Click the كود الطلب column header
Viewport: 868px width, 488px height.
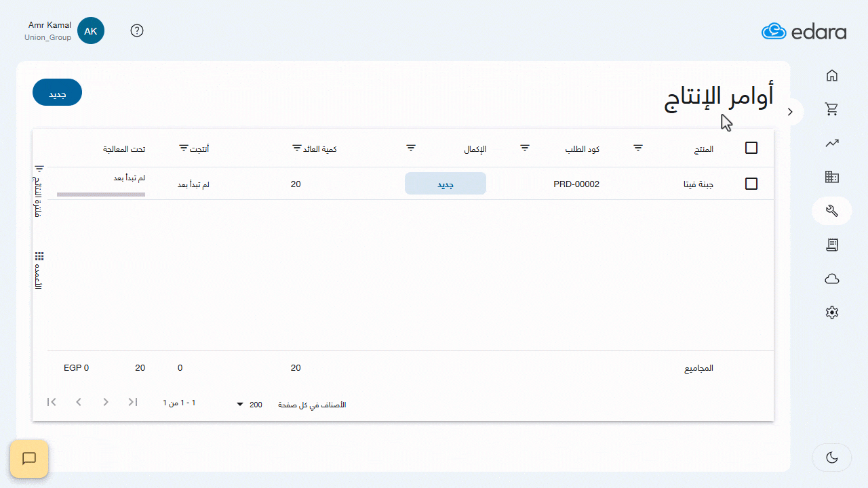click(583, 148)
